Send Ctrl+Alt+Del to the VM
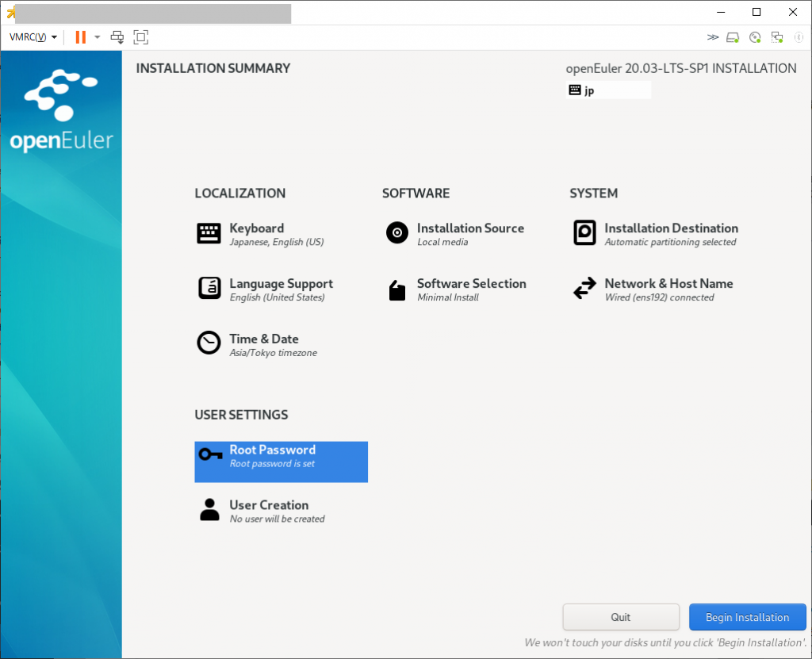The height and width of the screenshot is (659, 812). [x=117, y=36]
